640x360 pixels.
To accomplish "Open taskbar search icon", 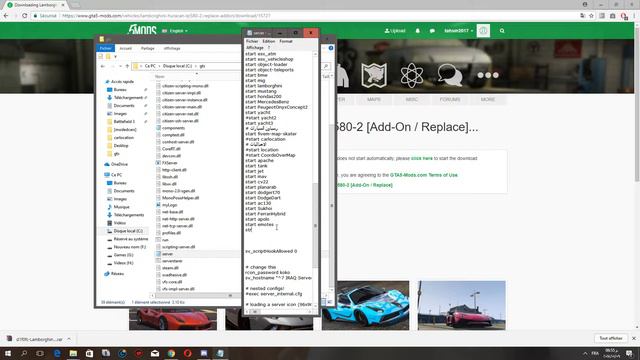I will (24, 353).
